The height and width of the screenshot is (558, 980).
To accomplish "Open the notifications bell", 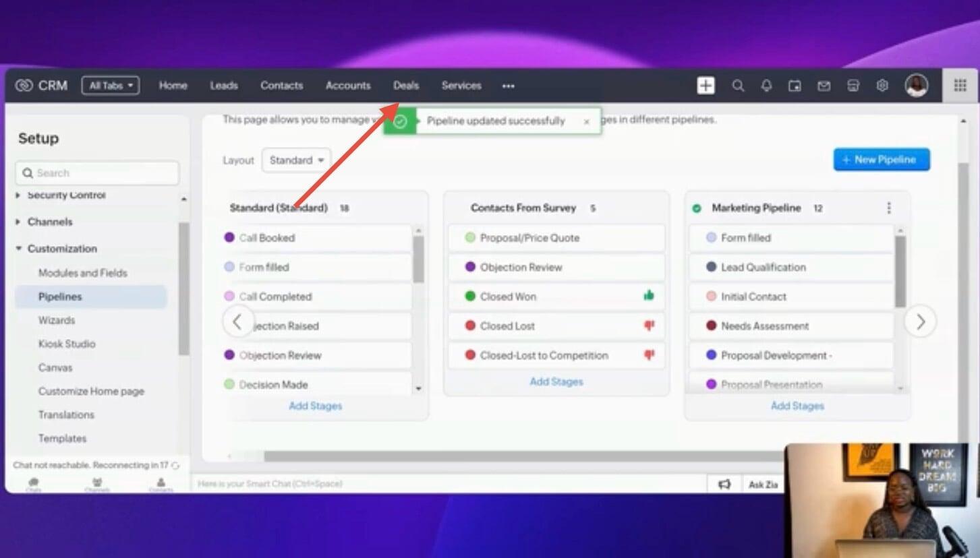I will click(x=766, y=86).
